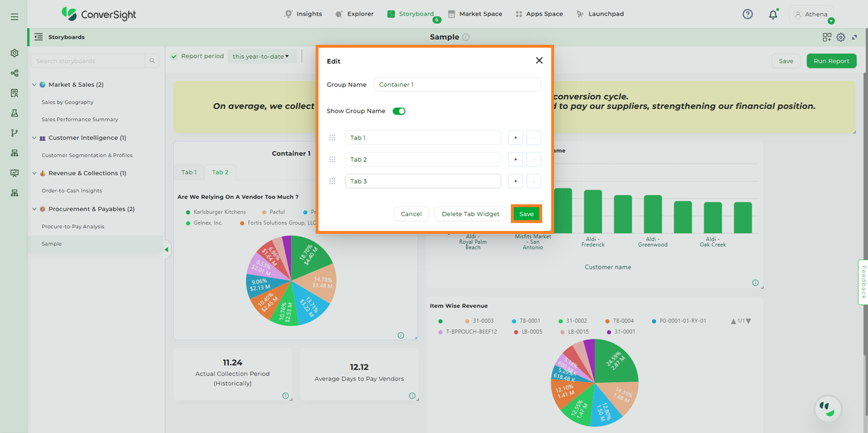Image resolution: width=868 pixels, height=433 pixels.
Task: Click the Delete Tab Widget button
Action: coord(470,214)
